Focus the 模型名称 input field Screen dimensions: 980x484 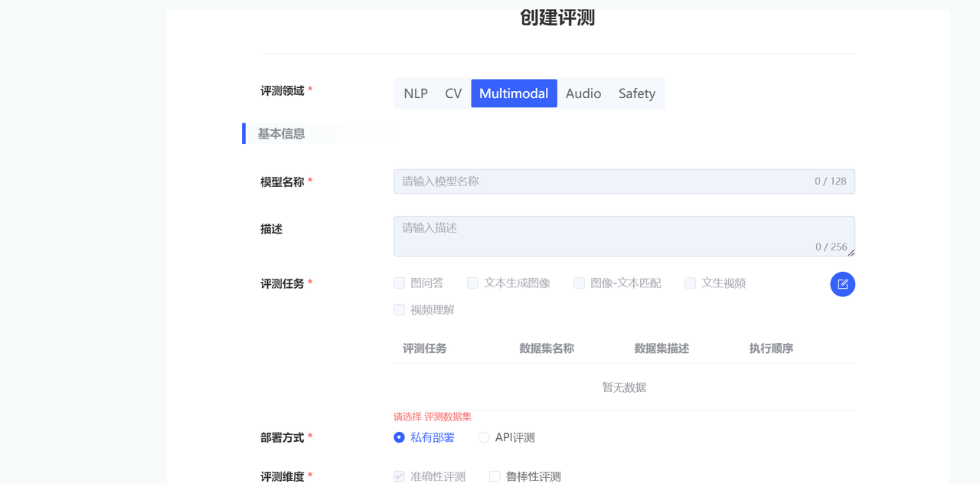[x=605, y=181]
